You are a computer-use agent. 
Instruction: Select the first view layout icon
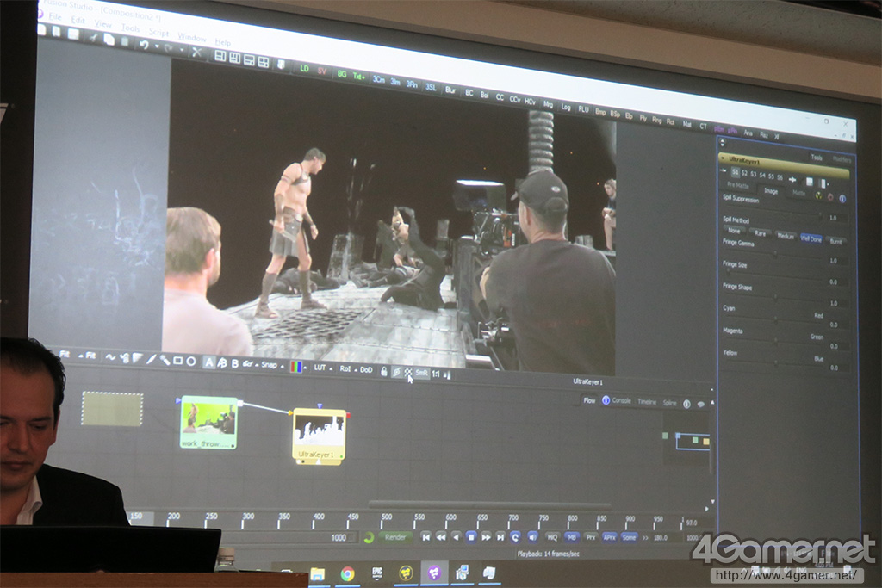220,56
